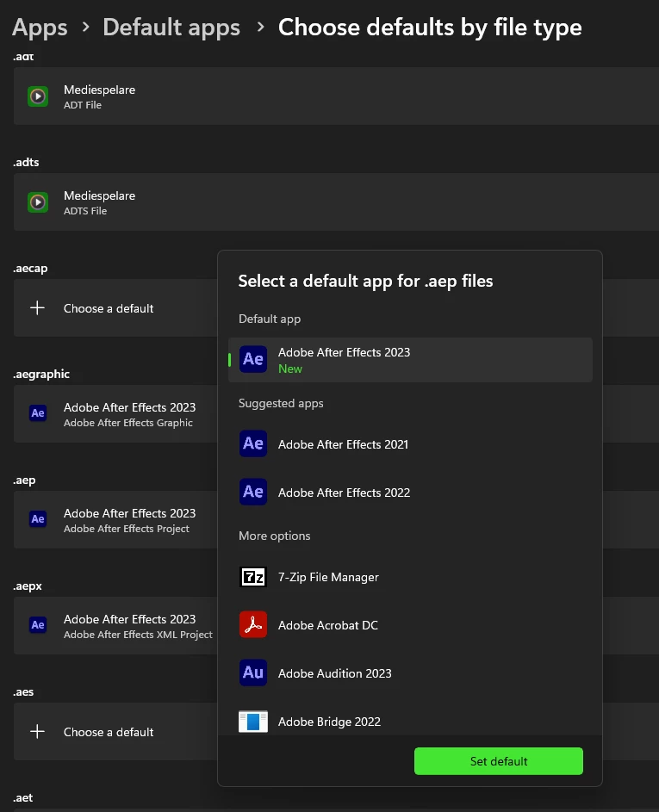
Task: Open the Choose a default row for .aes
Action: (115, 732)
